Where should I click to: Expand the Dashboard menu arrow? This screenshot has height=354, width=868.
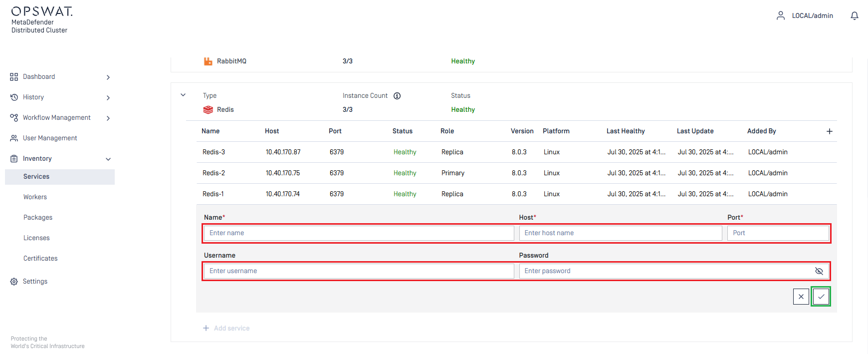[x=108, y=77]
